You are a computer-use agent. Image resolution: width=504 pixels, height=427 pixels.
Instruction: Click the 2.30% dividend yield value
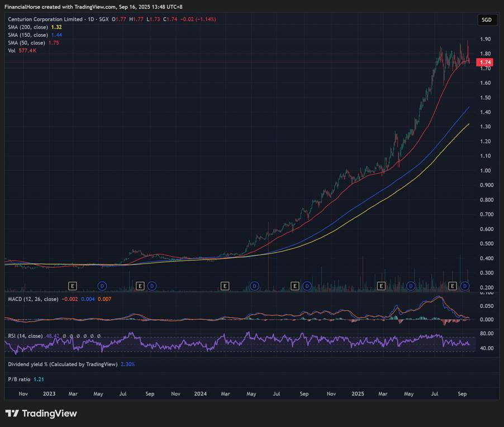(127, 364)
